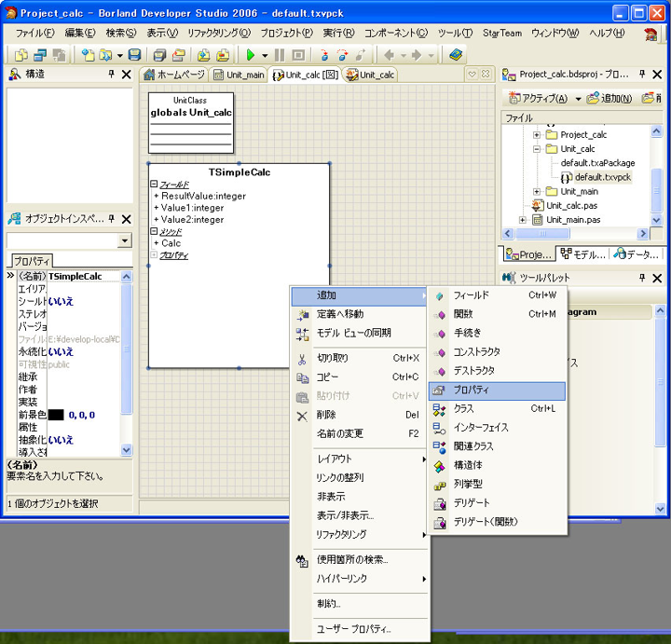671x644 pixels.
Task: Select 名前の変更 in context menu
Action: click(x=360, y=434)
